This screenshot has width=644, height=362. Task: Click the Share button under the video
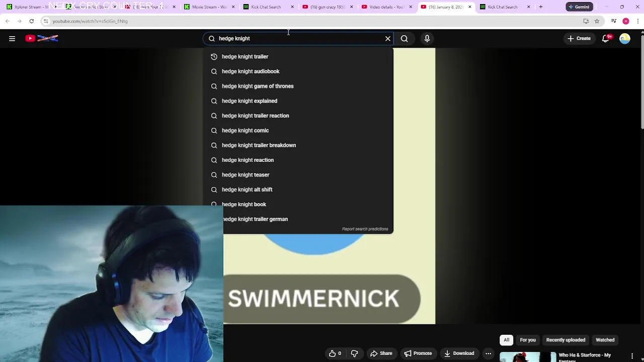point(381,353)
